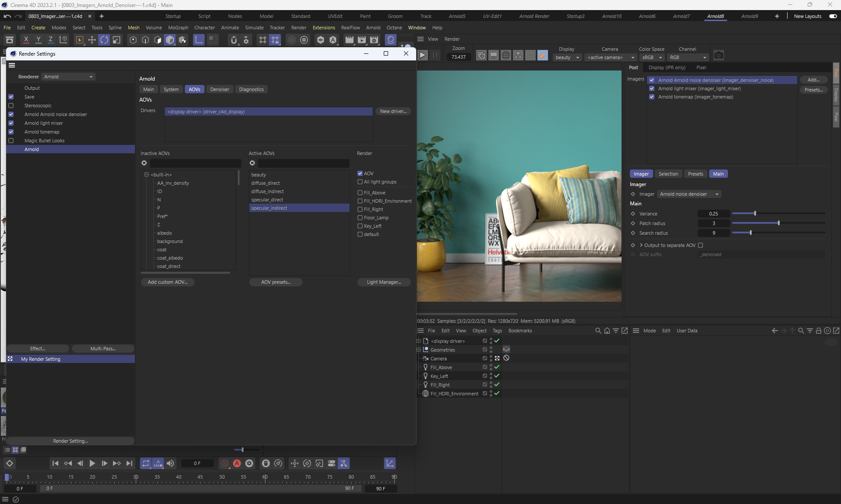Toggle the autokeying record icon

click(x=237, y=463)
